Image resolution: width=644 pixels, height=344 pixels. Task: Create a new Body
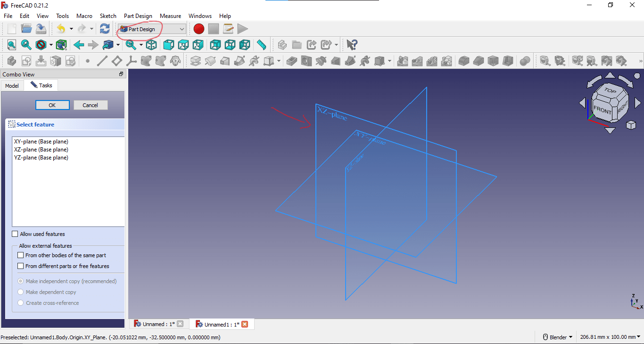point(12,61)
